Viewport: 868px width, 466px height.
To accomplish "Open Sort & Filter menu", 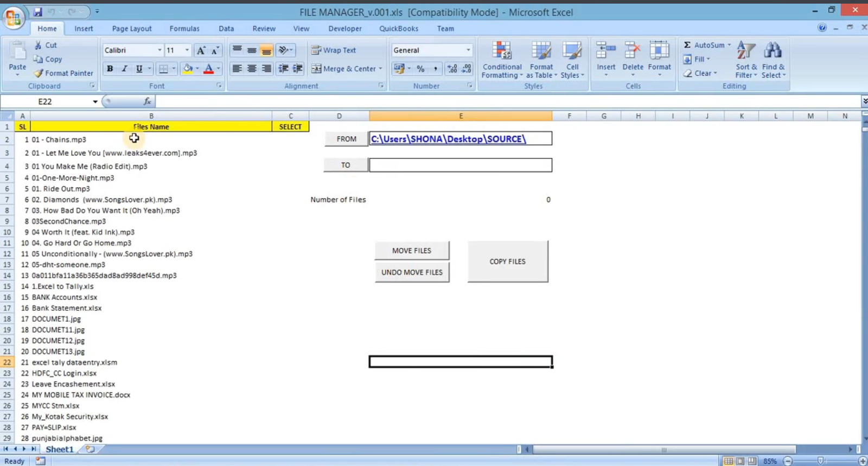I will 746,60.
